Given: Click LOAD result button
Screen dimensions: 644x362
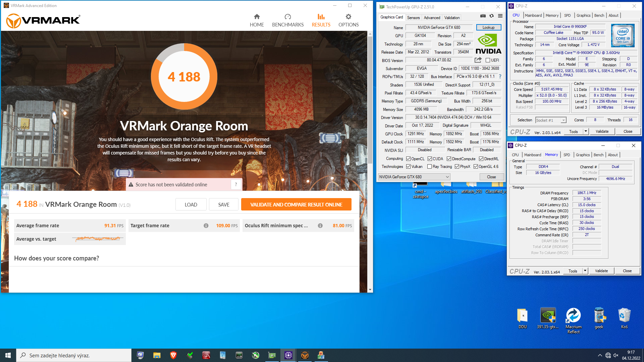Looking at the screenshot, I should pos(191,204).
